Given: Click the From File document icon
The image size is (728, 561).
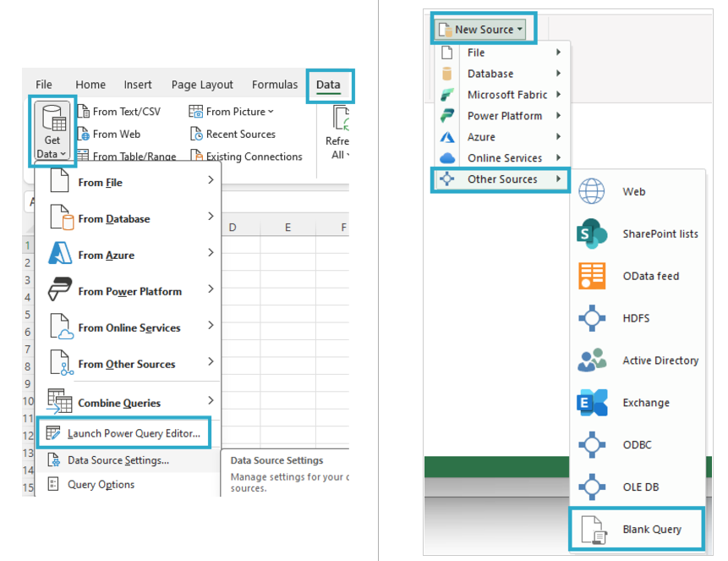Looking at the screenshot, I should [59, 180].
